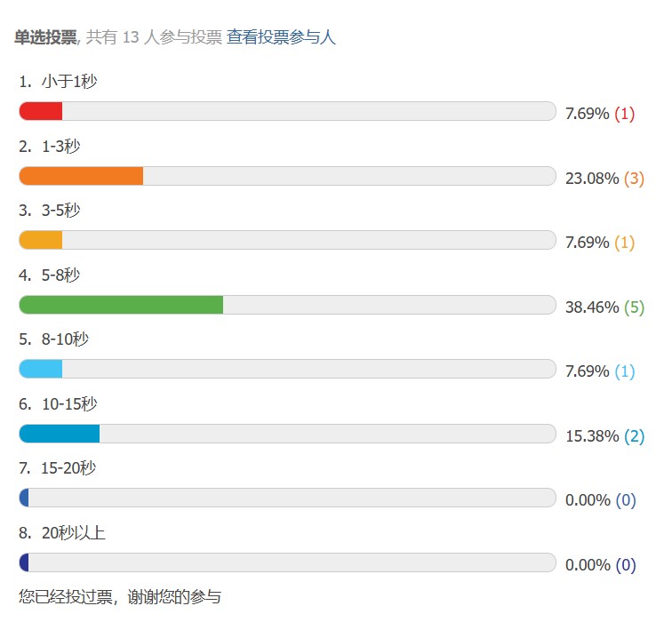Click option label 10-15秒
Viewport: 672px width, 630px height.
[68, 404]
